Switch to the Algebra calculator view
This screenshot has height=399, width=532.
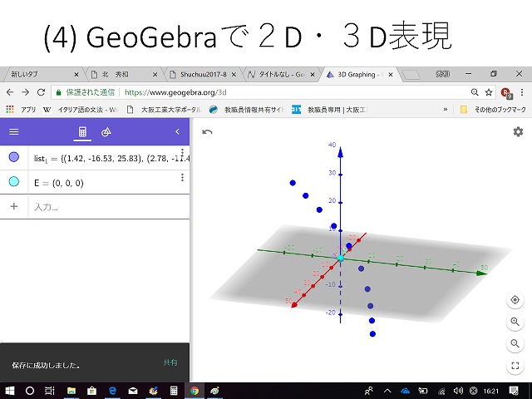(x=82, y=131)
